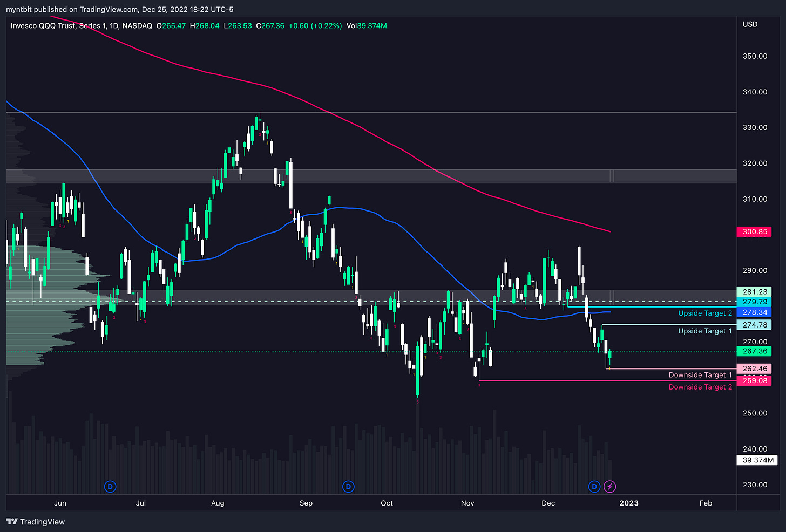The width and height of the screenshot is (786, 532).
Task: Click the 310.00 price axis label
Action: click(x=755, y=199)
